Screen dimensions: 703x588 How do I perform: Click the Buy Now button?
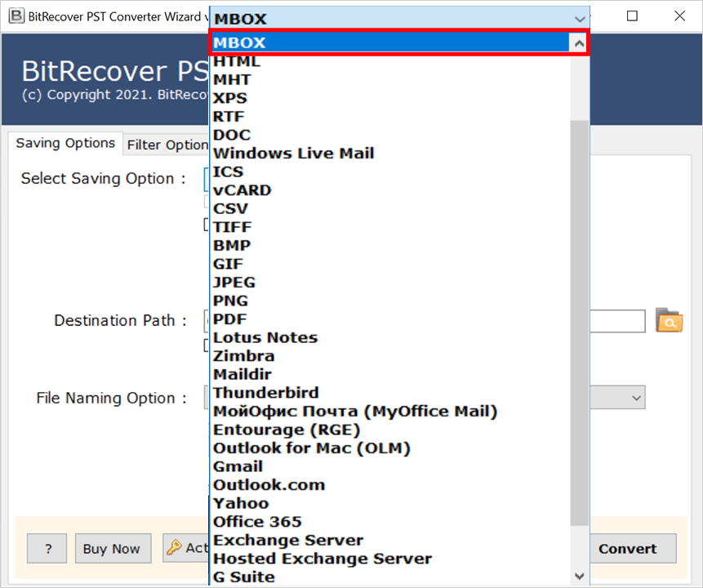coord(113,548)
